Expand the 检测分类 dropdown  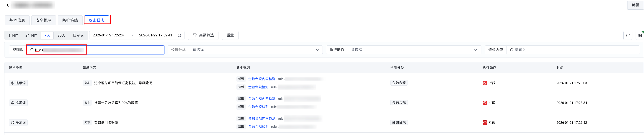[256, 50]
